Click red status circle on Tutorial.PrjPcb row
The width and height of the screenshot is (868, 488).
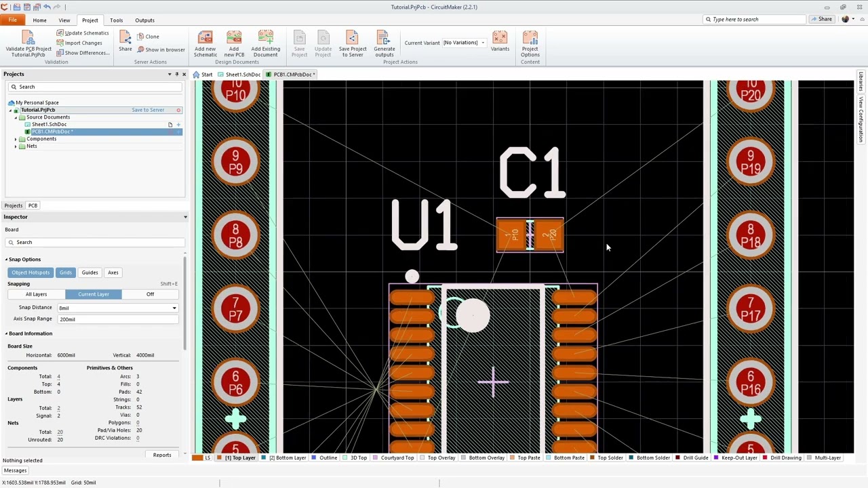click(178, 110)
